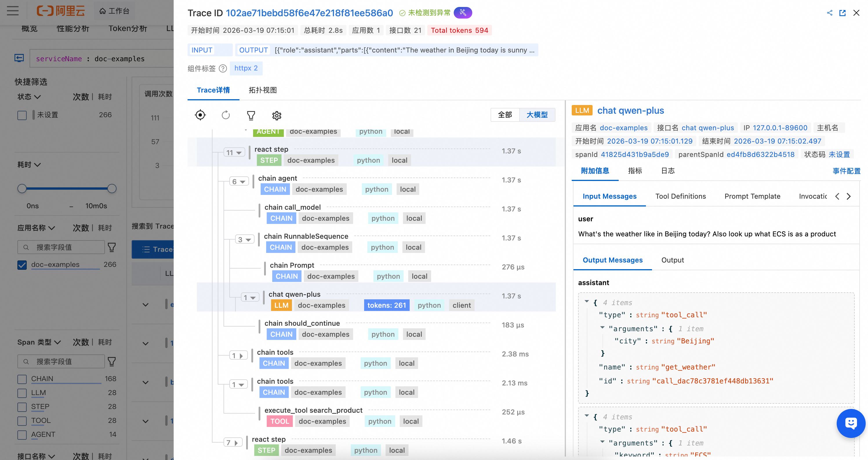Click the 工作台 home icon
This screenshot has width=868, height=460.
point(102,11)
